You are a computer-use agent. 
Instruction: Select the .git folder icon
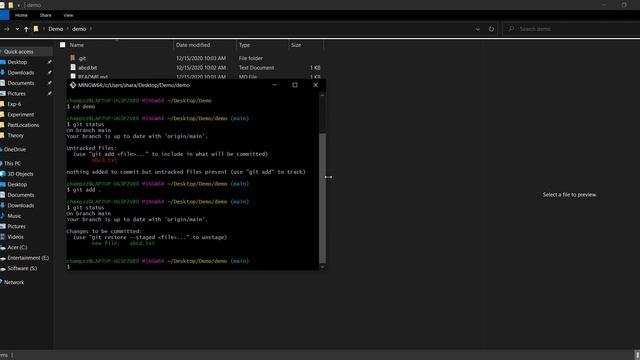point(73,58)
